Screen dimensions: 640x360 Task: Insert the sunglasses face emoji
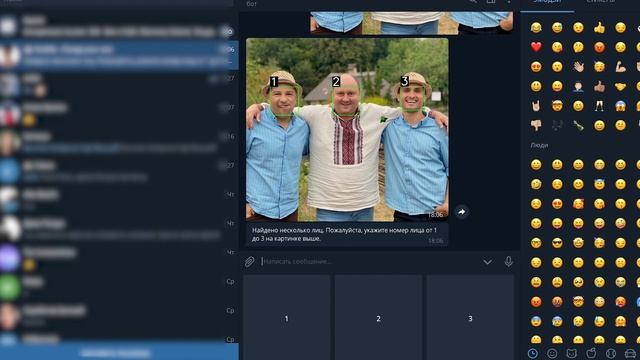[x=557, y=243]
